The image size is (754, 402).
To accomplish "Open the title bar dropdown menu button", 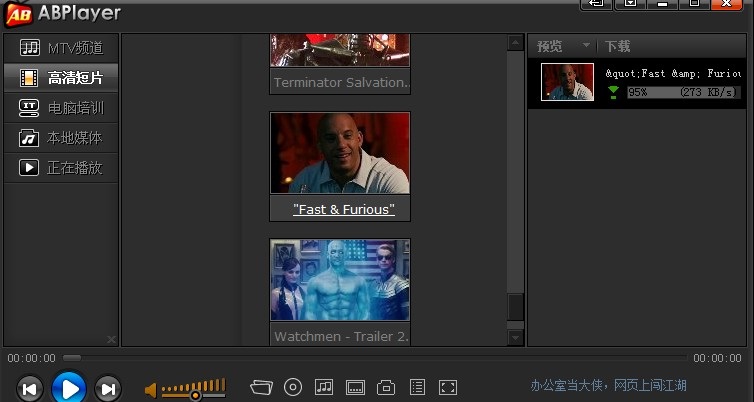I will tap(630, 4).
